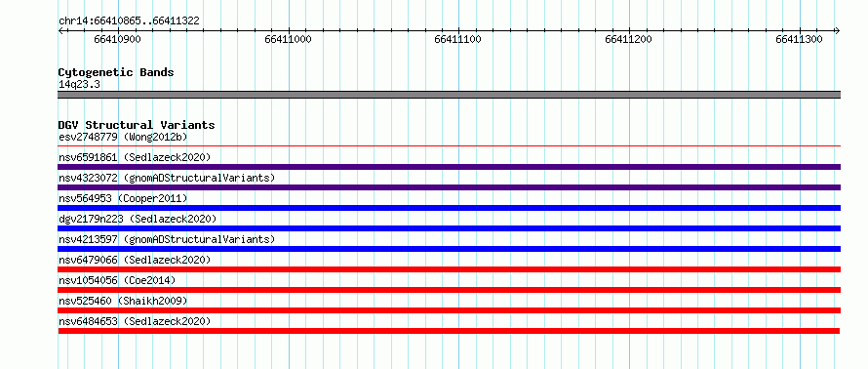Click the red nsv6479066 feature bar
868x369 pixels.
pos(450,269)
